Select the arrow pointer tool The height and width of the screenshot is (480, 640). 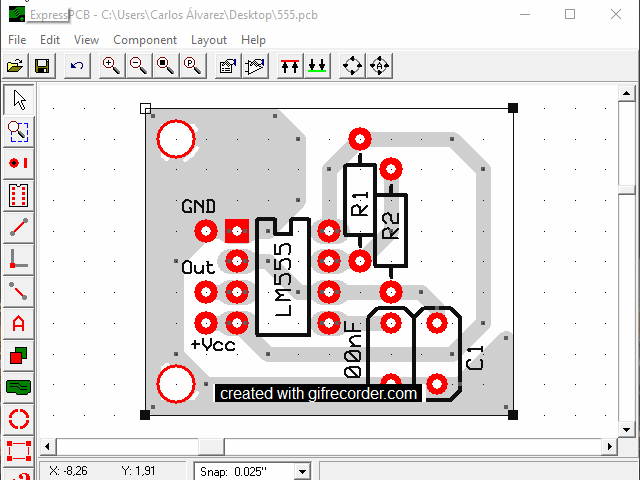[x=19, y=100]
